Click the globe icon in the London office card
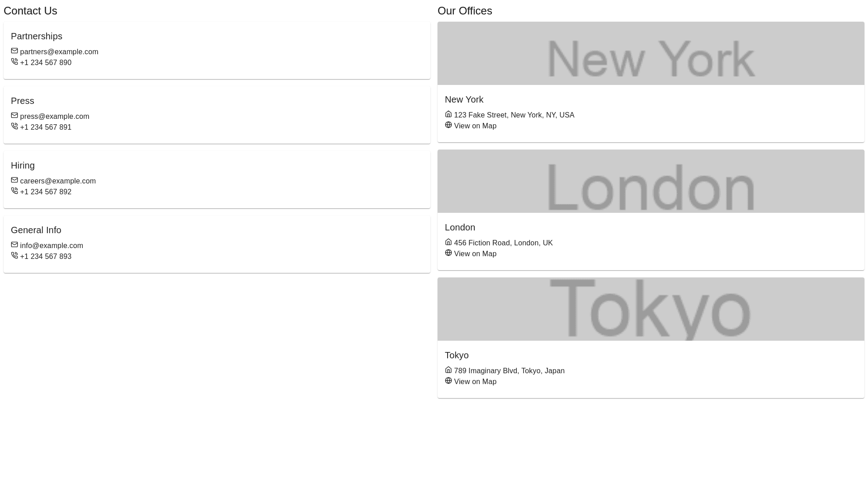This screenshot has width=868, height=488. click(x=448, y=253)
